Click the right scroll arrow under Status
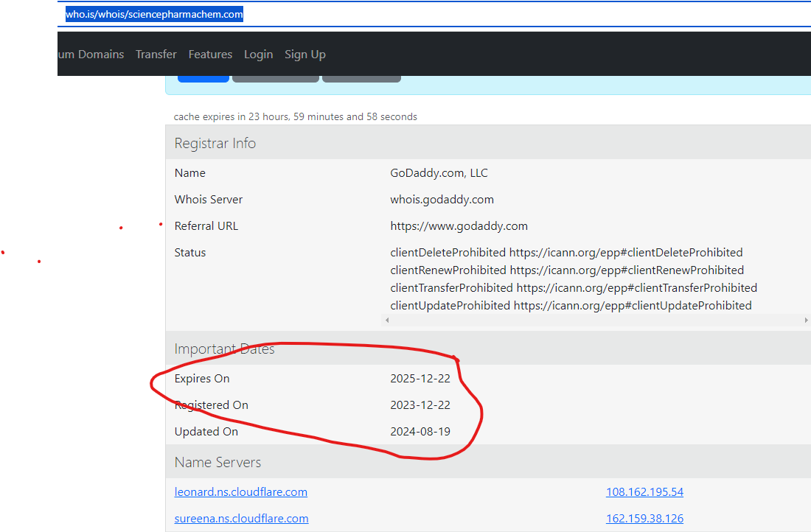Image resolution: width=811 pixels, height=532 pixels. (806, 321)
